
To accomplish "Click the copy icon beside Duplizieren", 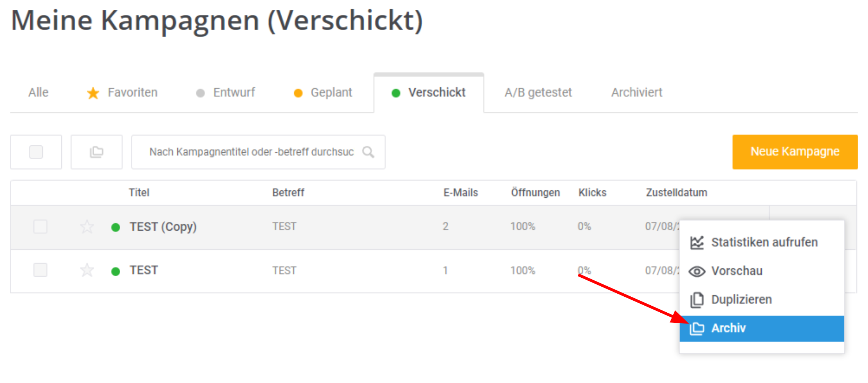I will [x=697, y=300].
